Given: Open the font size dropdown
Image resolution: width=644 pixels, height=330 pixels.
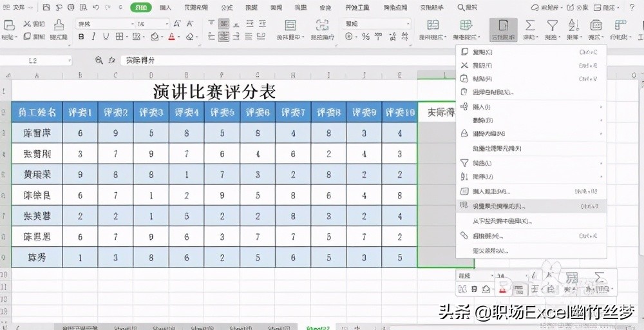Looking at the screenshot, I should point(167,24).
